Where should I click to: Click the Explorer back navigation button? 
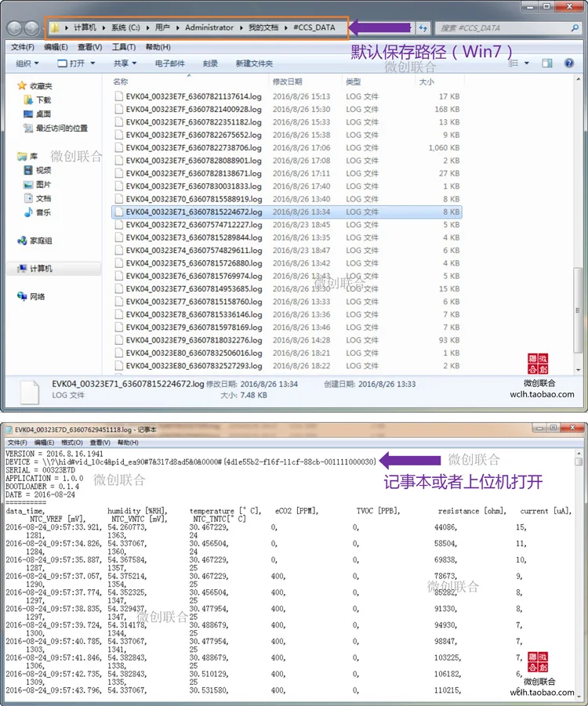coord(14,28)
